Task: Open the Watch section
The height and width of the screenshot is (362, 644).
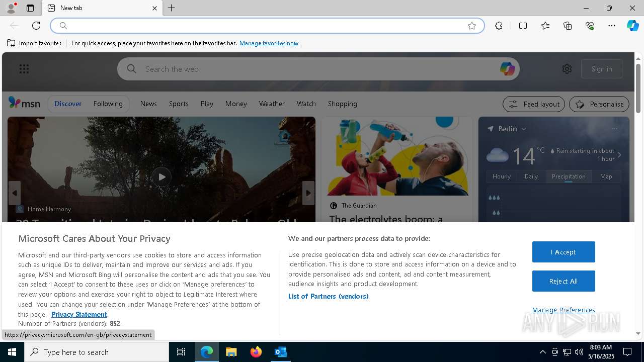Action: [306, 104]
